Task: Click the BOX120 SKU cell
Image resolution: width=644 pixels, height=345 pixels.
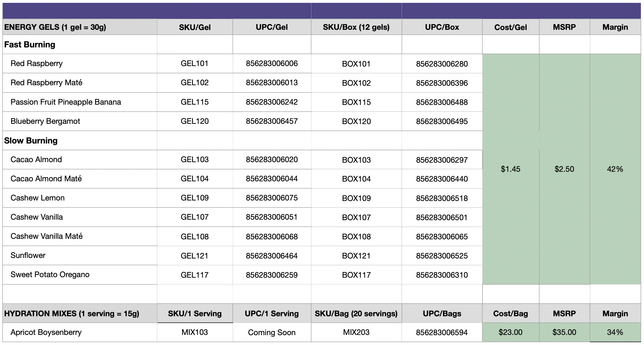Action: coord(356,121)
